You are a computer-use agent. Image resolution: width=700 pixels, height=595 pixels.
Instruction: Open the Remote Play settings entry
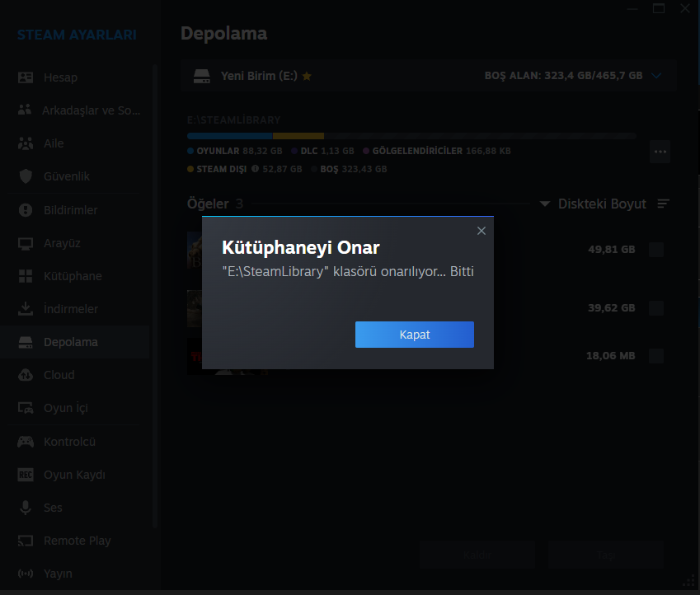pyautogui.click(x=75, y=541)
